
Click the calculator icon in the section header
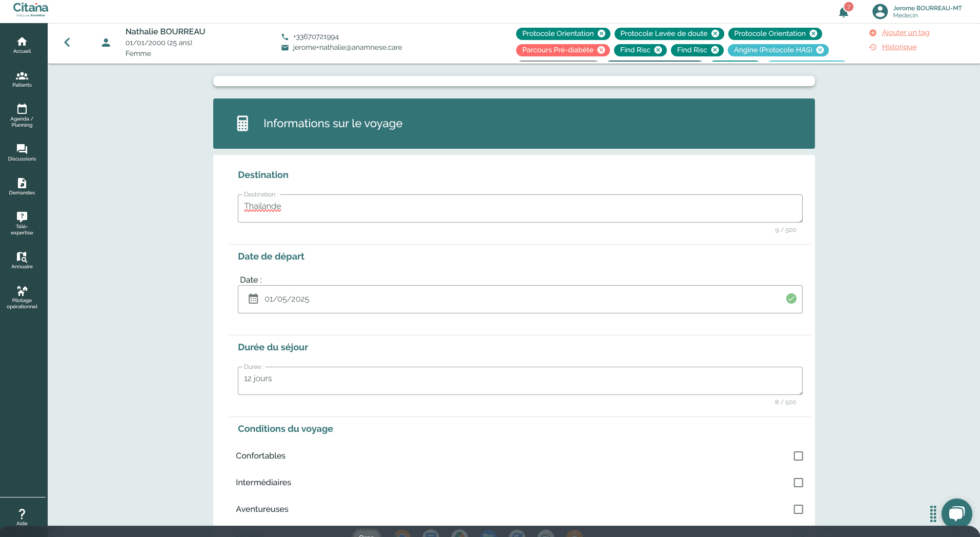[x=242, y=124]
